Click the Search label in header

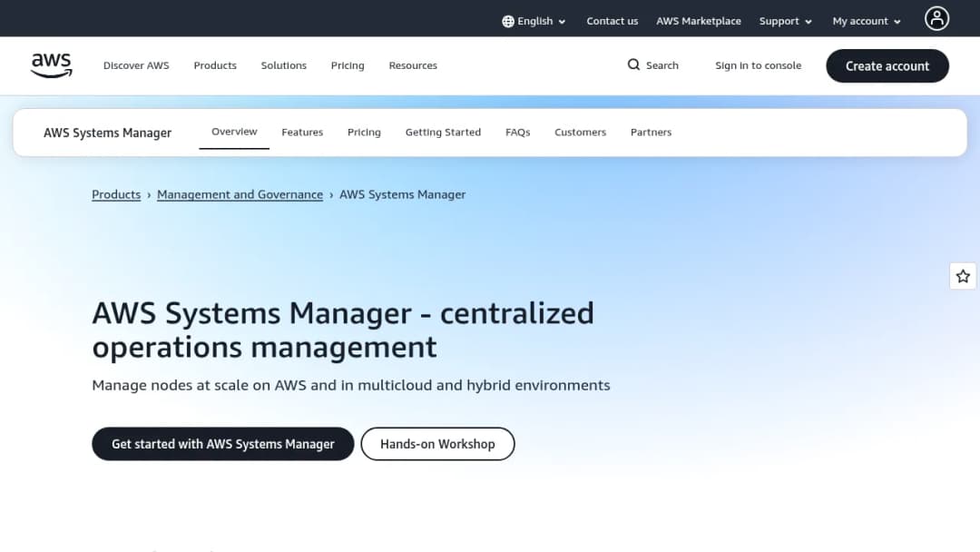coord(661,65)
